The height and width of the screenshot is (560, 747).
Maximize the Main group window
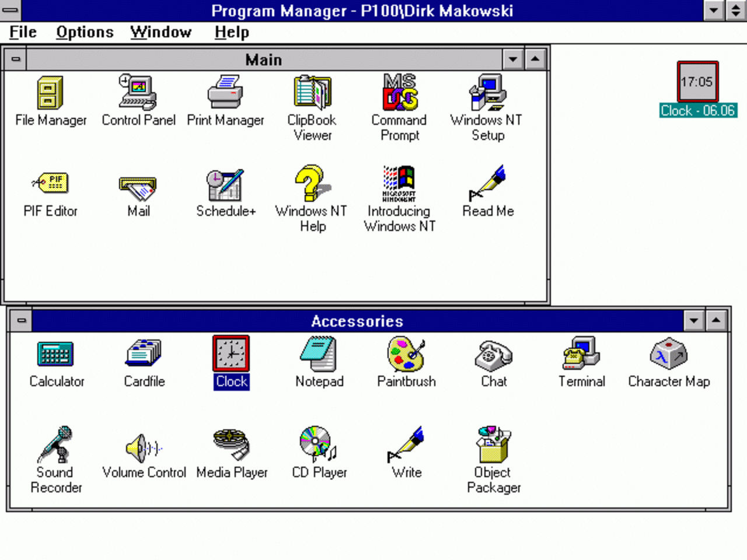[x=535, y=59]
